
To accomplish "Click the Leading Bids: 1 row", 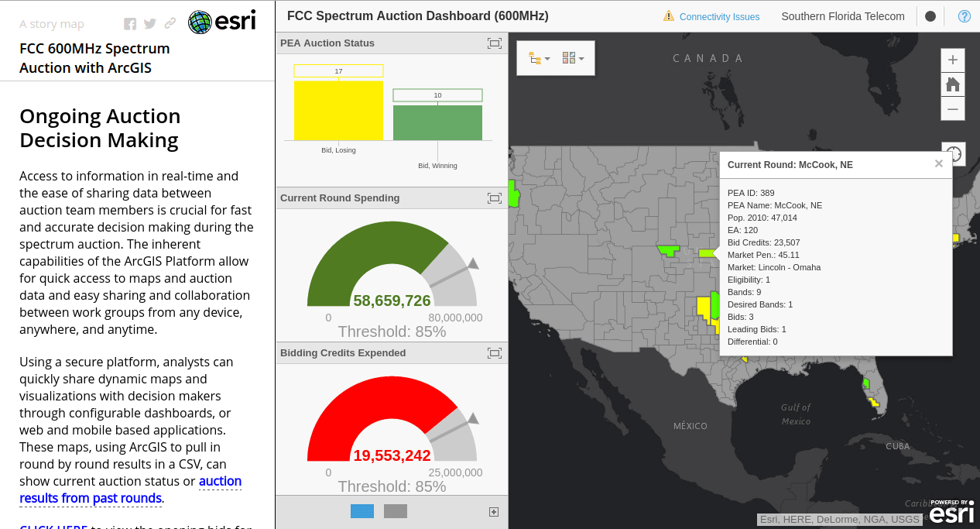I will coord(757,329).
